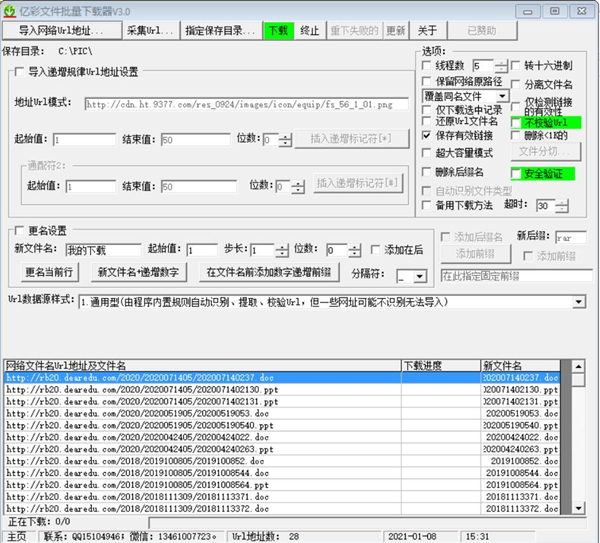Image resolution: width=600 pixels, height=543 pixels.
Task: Click the 新文件名 text field
Action: click(x=103, y=250)
